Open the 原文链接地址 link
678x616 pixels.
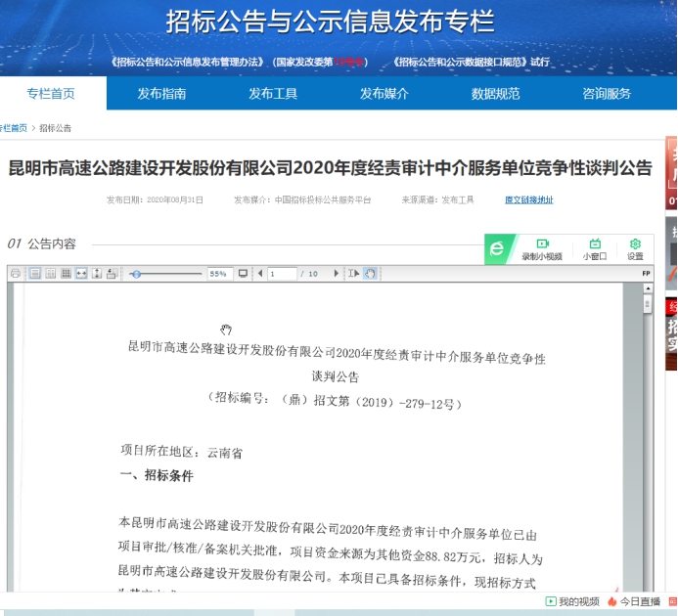coord(528,199)
